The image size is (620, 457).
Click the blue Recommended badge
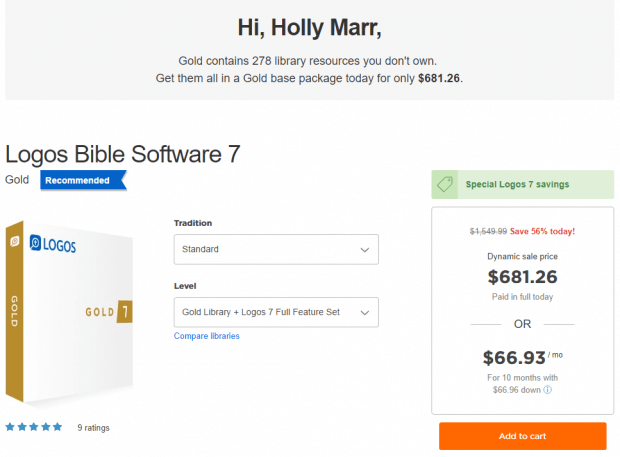(80, 181)
